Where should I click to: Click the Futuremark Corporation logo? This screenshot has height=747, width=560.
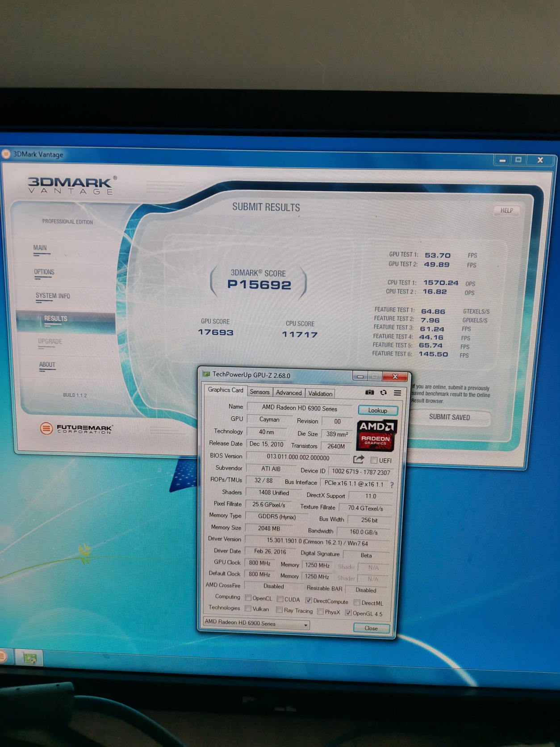pyautogui.click(x=76, y=428)
